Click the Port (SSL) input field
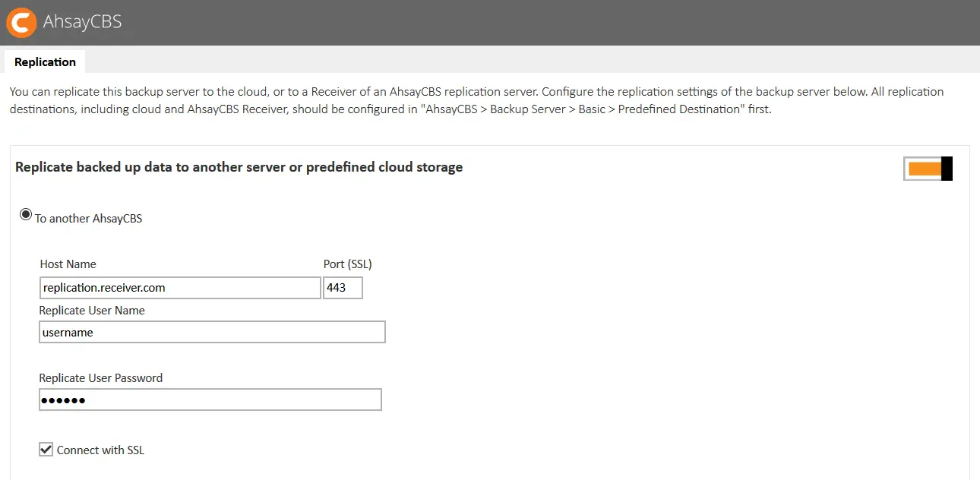The height and width of the screenshot is (480, 980). pos(343,287)
